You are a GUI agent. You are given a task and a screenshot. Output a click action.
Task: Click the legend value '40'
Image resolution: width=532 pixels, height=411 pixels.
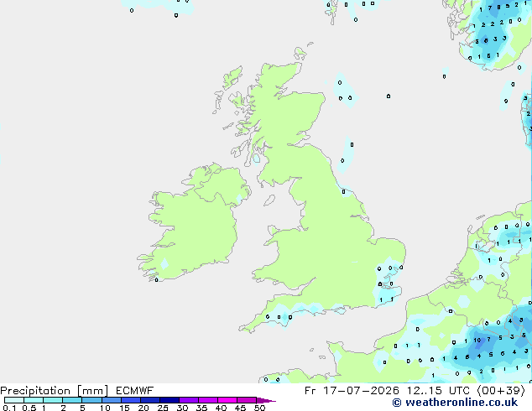(x=221, y=408)
